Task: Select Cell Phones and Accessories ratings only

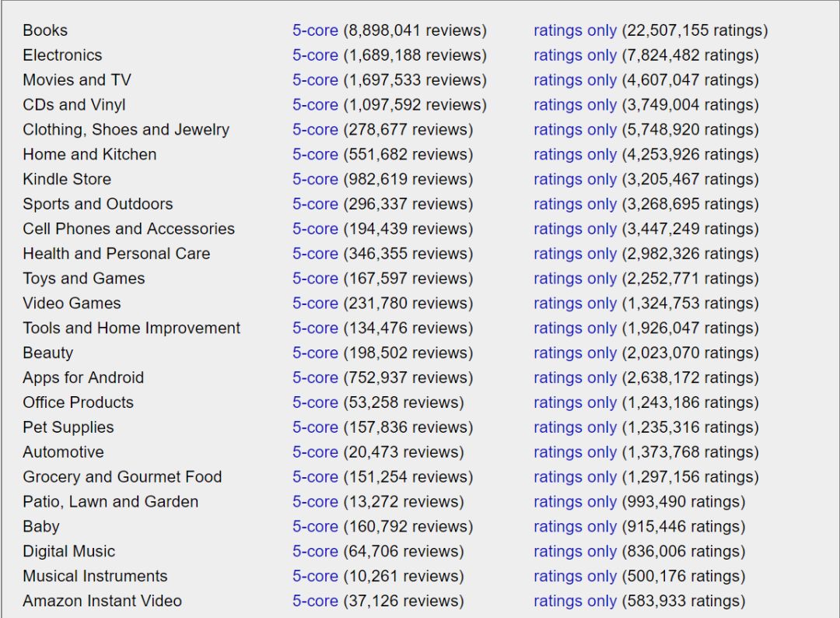Action: pyautogui.click(x=575, y=229)
